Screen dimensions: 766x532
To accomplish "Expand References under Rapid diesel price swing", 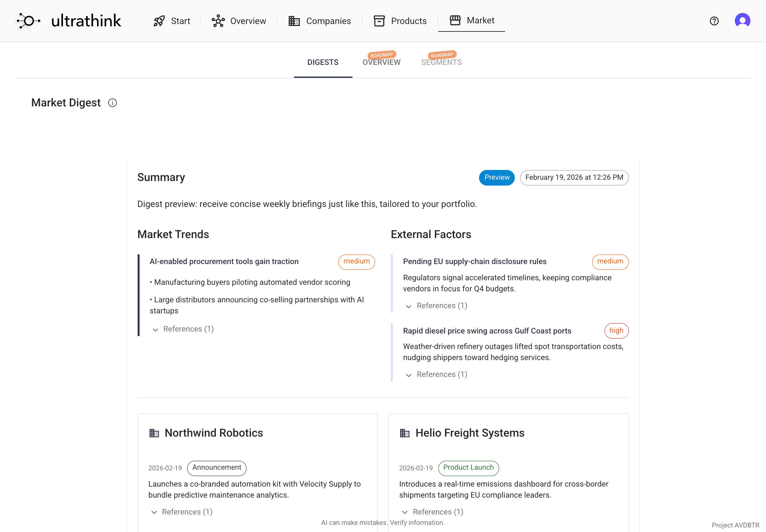I will coord(436,374).
